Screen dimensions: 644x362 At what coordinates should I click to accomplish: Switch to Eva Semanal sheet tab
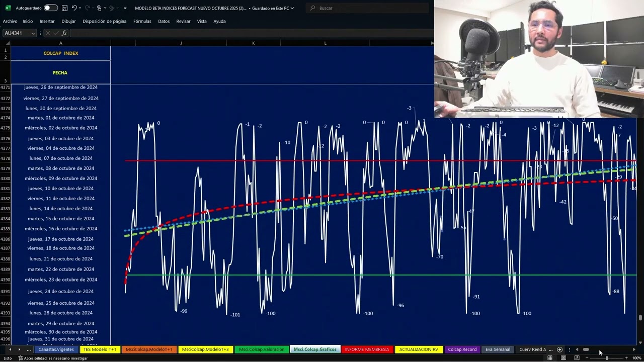click(498, 349)
